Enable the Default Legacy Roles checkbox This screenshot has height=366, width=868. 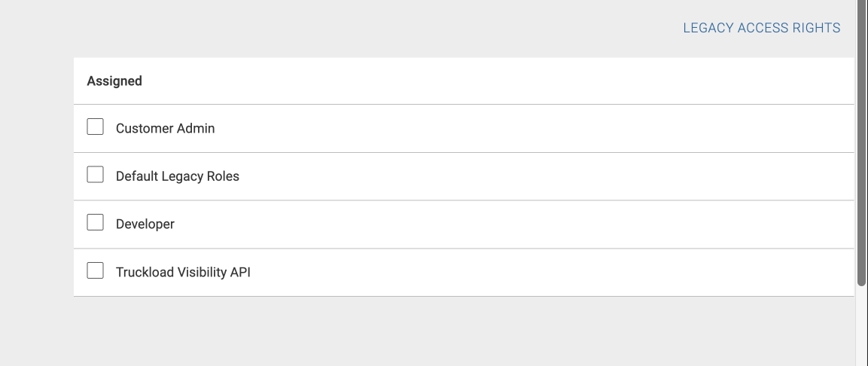tap(95, 175)
